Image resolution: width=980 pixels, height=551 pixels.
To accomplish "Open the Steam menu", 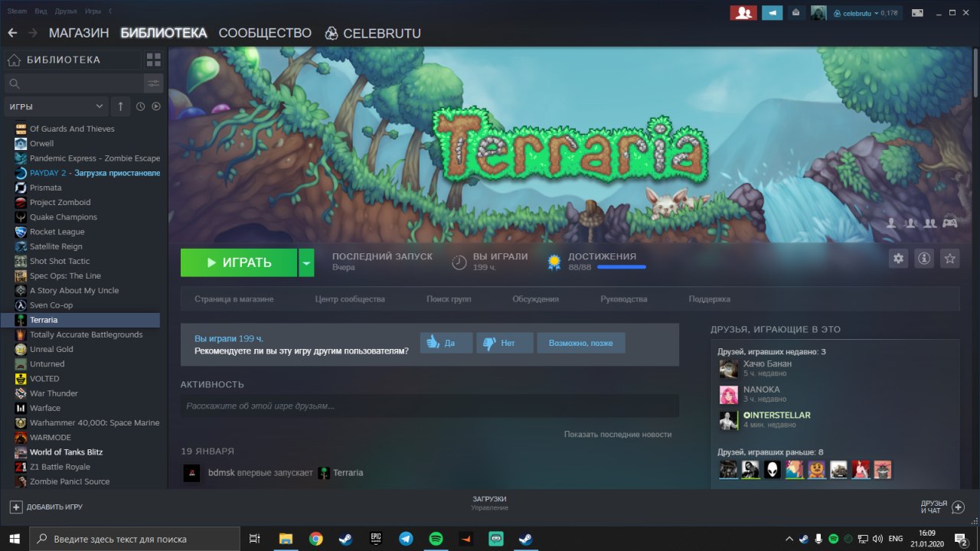I will click(x=17, y=11).
